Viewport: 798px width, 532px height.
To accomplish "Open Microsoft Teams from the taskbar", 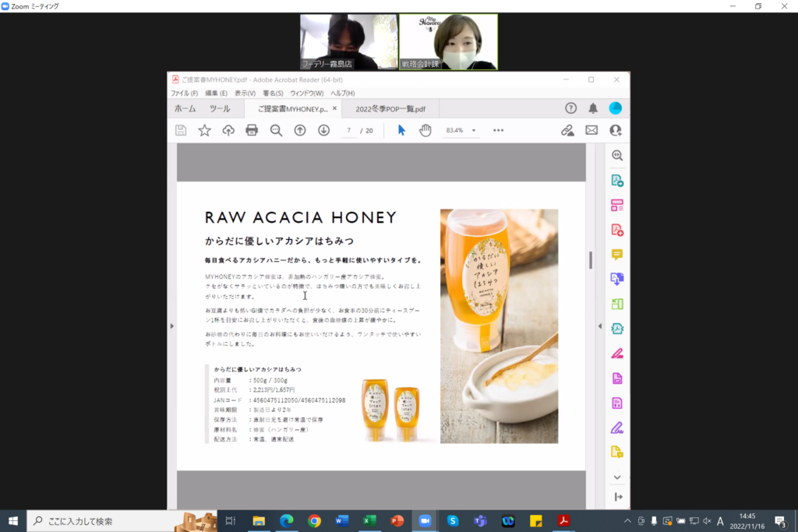I will point(480,521).
